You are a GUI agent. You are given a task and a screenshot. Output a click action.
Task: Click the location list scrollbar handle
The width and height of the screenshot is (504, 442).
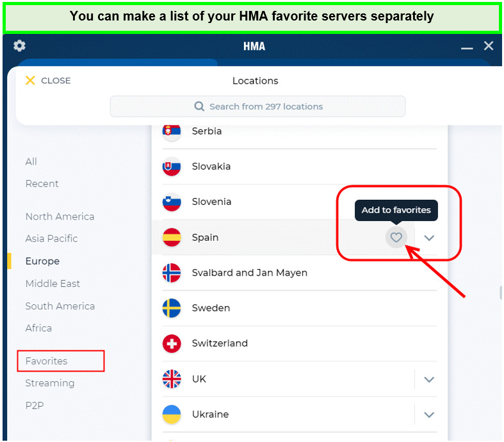click(x=500, y=293)
